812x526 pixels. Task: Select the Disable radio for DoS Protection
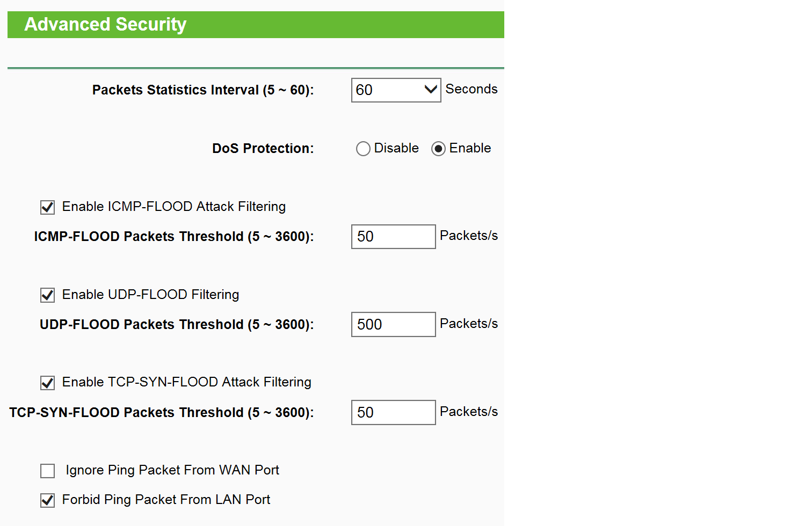(x=363, y=149)
